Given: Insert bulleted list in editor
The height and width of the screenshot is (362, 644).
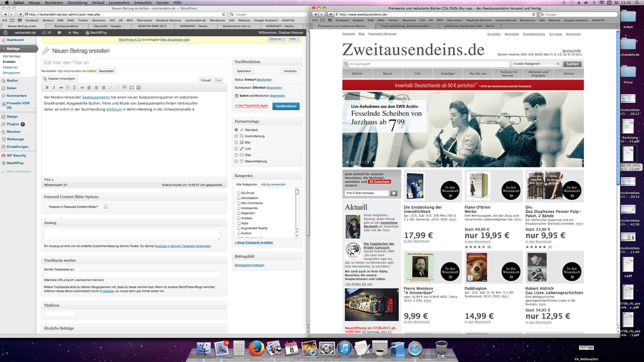Looking at the screenshot, I should (x=68, y=87).
